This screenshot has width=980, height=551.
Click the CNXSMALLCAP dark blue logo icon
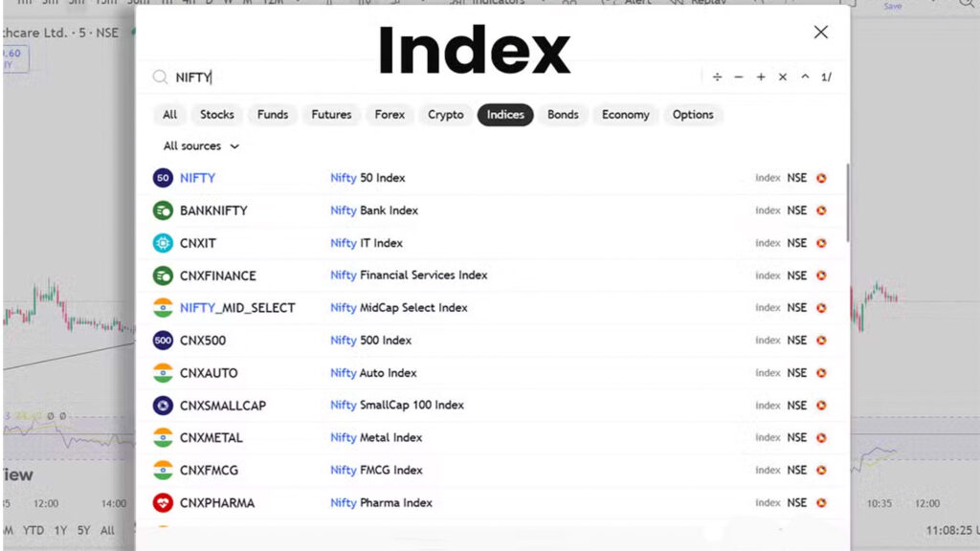(x=163, y=406)
